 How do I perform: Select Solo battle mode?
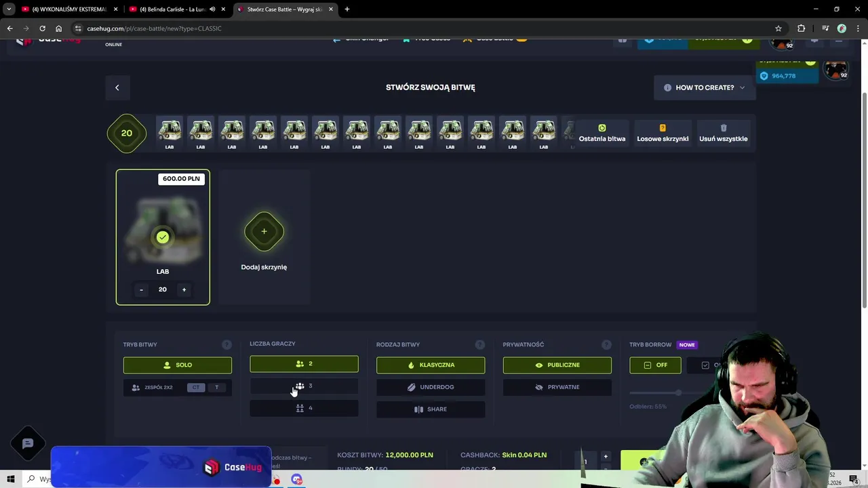tap(178, 365)
